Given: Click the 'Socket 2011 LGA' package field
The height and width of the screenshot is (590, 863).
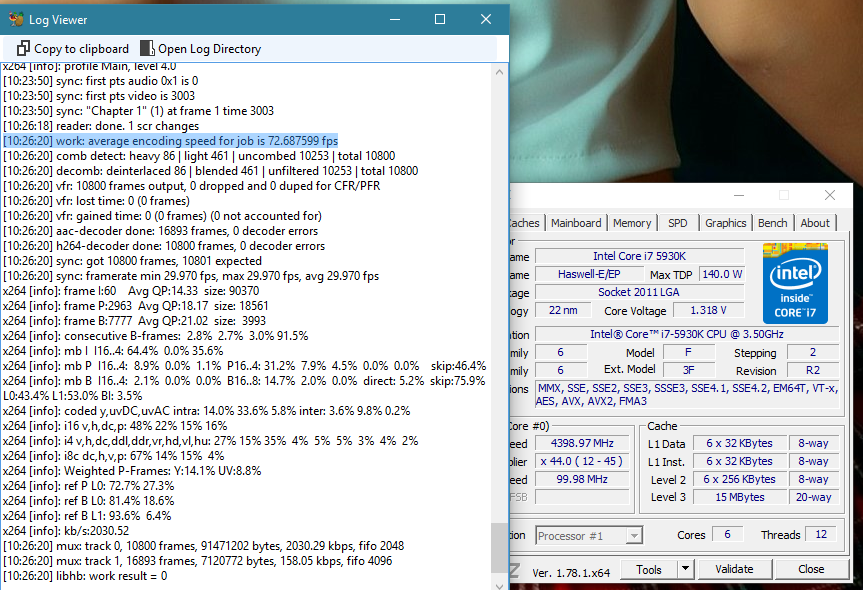Looking at the screenshot, I should [x=640, y=292].
